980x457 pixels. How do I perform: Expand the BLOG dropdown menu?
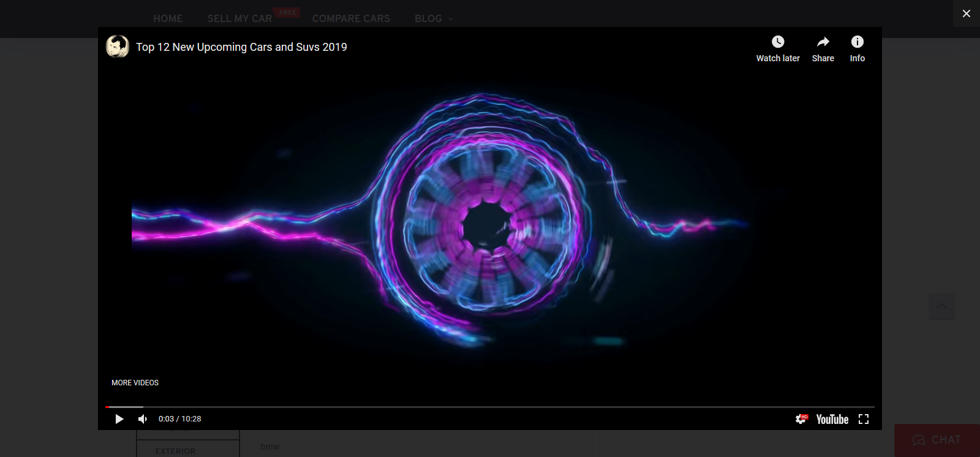[434, 19]
